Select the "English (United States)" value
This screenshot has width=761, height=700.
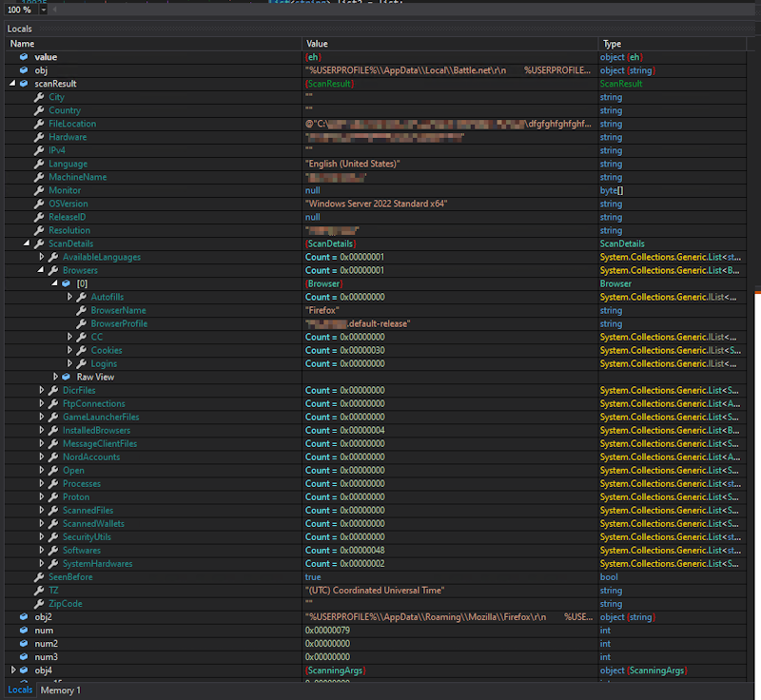(352, 164)
